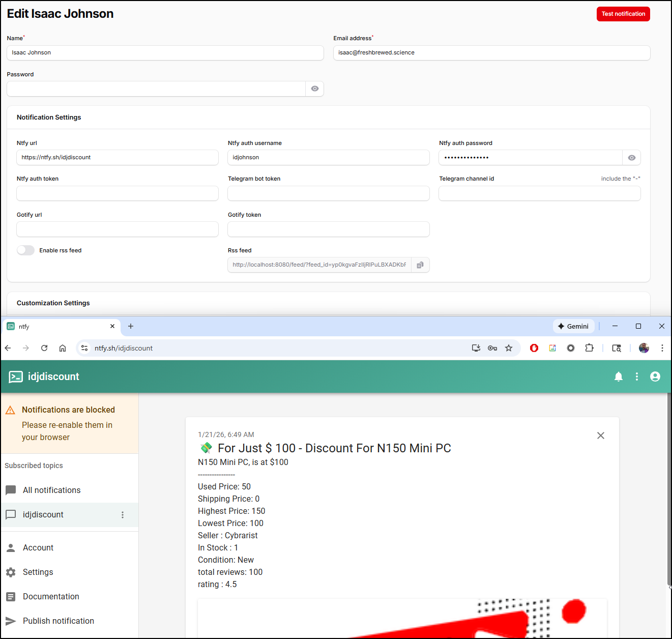Screen dimensions: 672x639
Task: Copy the Rss feed URL
Action: click(x=420, y=265)
